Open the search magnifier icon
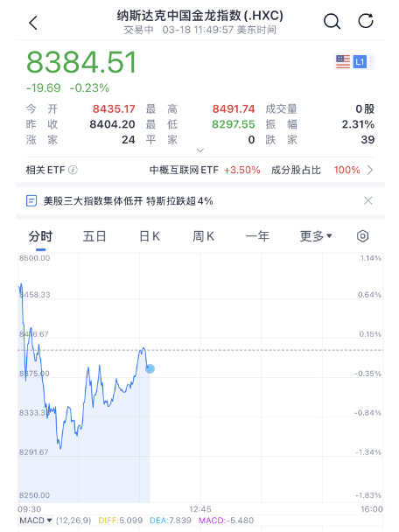399x532 pixels. (x=332, y=22)
